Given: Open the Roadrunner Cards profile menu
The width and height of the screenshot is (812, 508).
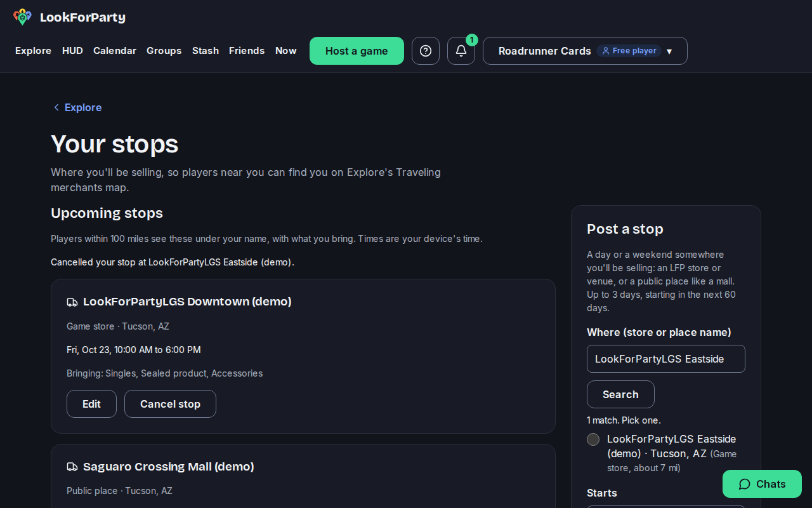Looking at the screenshot, I should tap(585, 51).
